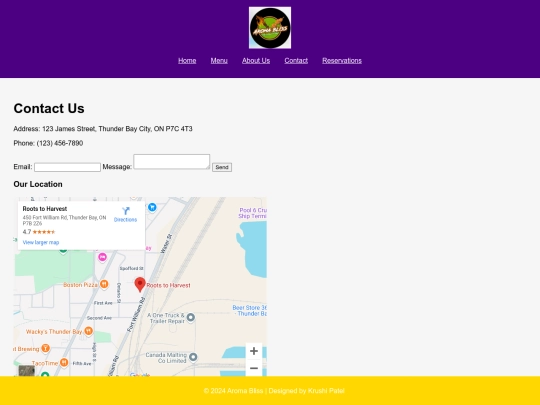Open the Home navigation link

(187, 61)
